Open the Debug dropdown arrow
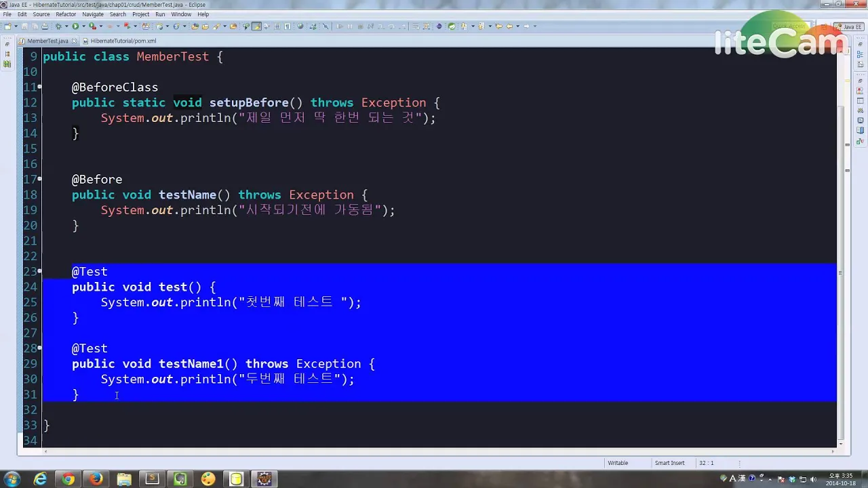 pyautogui.click(x=66, y=26)
